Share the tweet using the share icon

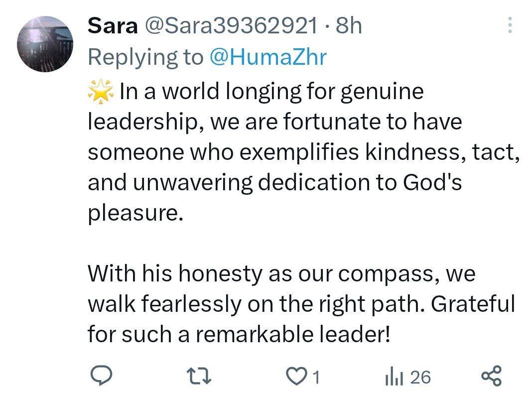pos(492,376)
